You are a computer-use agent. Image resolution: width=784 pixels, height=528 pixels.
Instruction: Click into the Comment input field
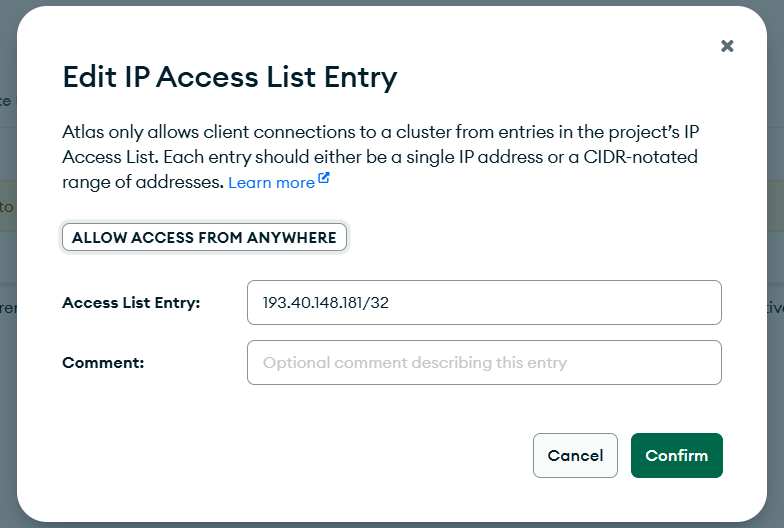pyautogui.click(x=484, y=362)
